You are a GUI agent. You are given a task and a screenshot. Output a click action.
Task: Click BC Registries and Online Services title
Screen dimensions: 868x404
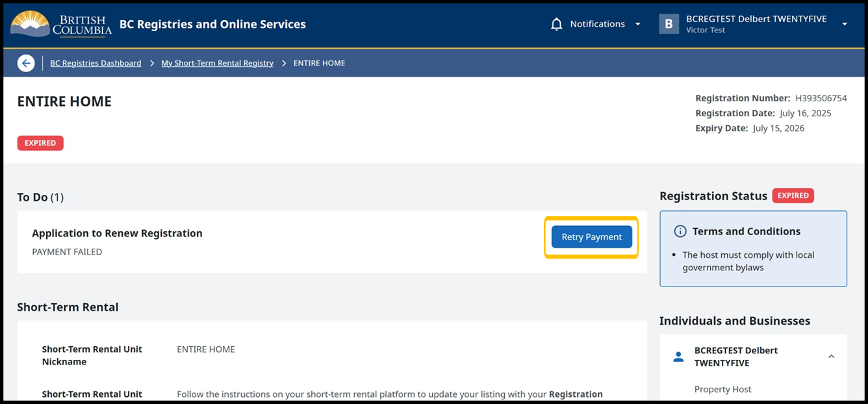click(212, 24)
